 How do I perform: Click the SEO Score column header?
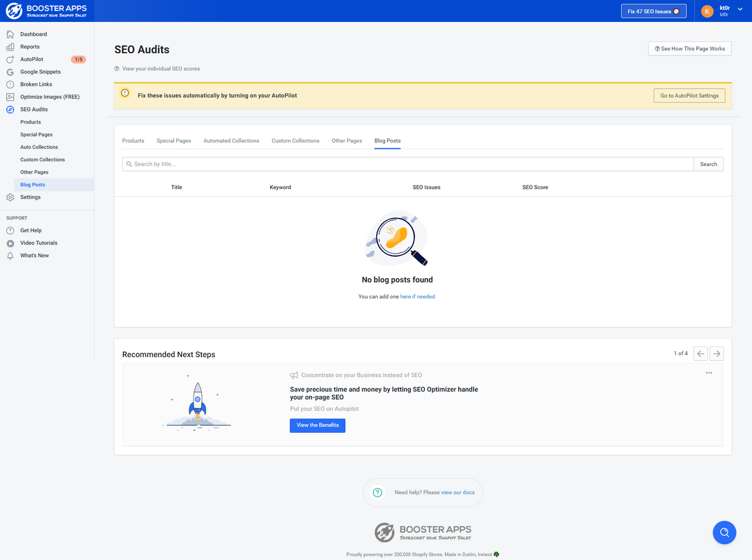(535, 187)
